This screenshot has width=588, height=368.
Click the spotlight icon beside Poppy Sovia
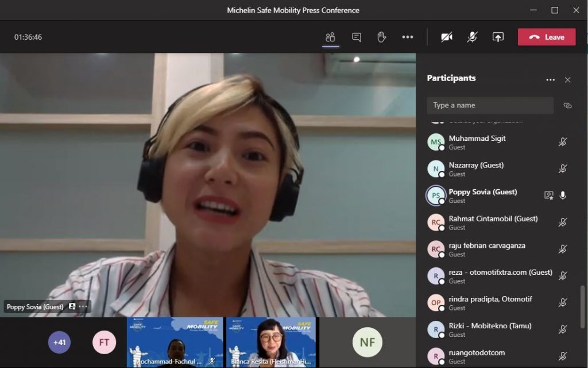548,195
